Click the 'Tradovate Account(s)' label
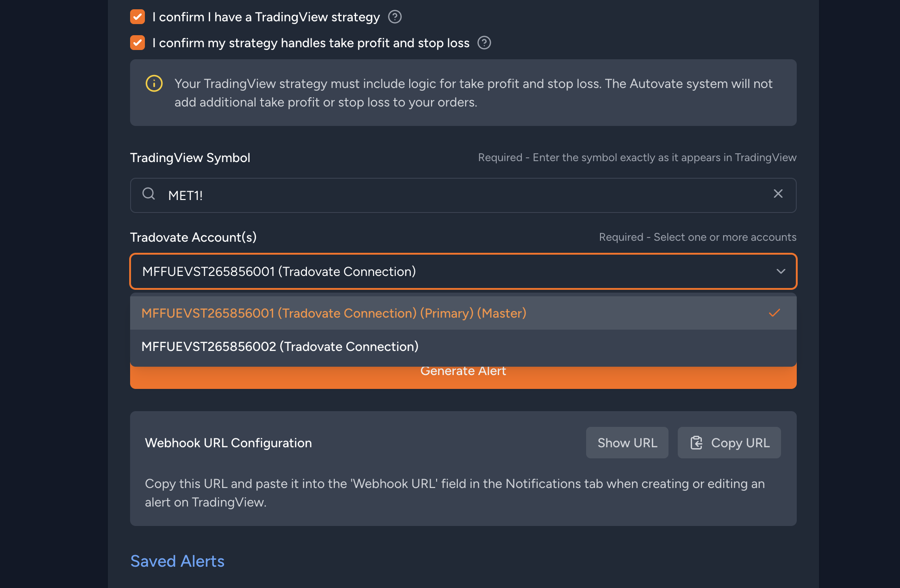The width and height of the screenshot is (900, 588). pyautogui.click(x=194, y=238)
